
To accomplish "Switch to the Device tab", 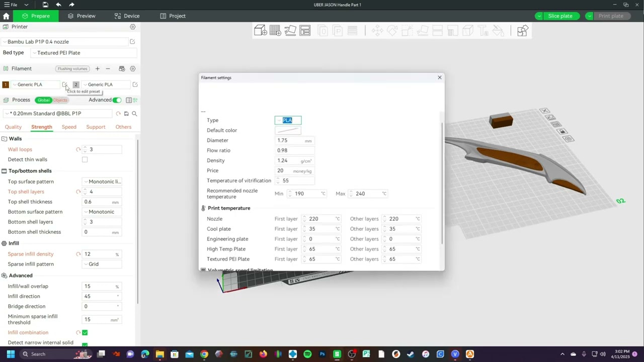I will pos(127,16).
